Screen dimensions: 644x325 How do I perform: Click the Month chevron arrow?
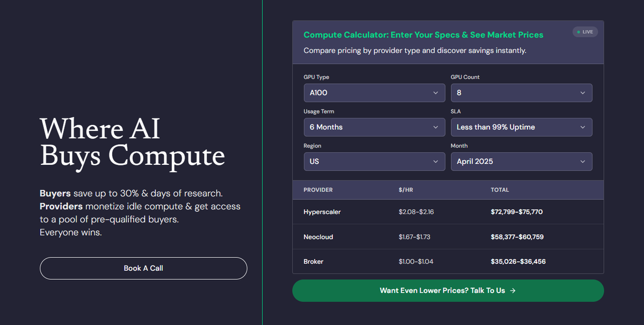[583, 162]
